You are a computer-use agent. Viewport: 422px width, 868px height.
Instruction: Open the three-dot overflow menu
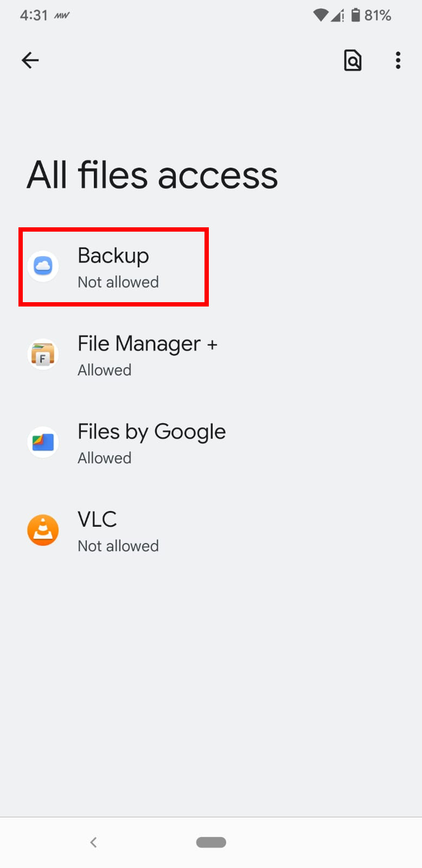398,60
